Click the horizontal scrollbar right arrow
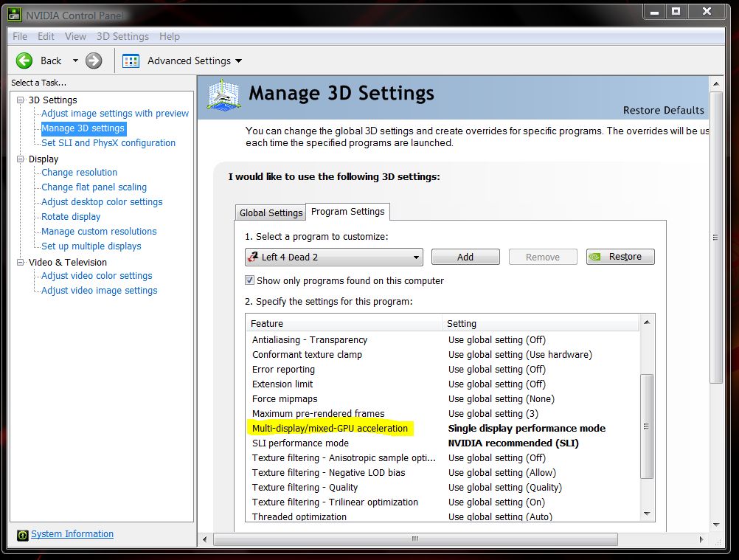The width and height of the screenshot is (739, 560). point(701,539)
